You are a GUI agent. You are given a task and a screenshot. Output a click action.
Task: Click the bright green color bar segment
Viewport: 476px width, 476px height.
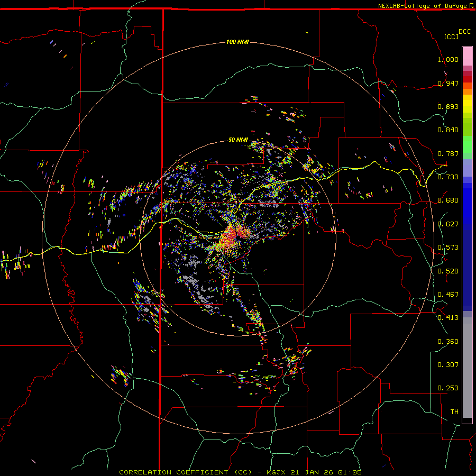point(467,144)
